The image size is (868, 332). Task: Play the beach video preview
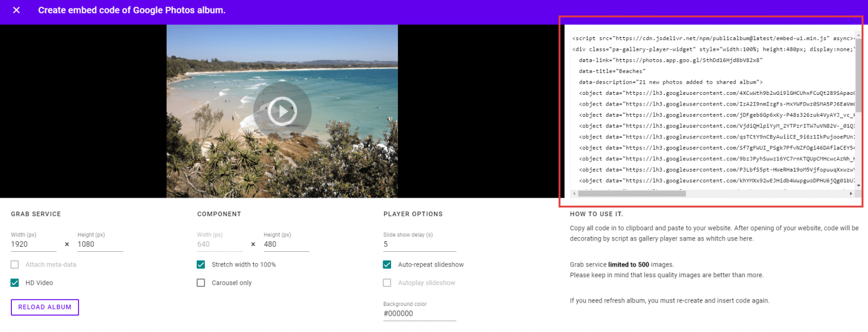tap(281, 111)
